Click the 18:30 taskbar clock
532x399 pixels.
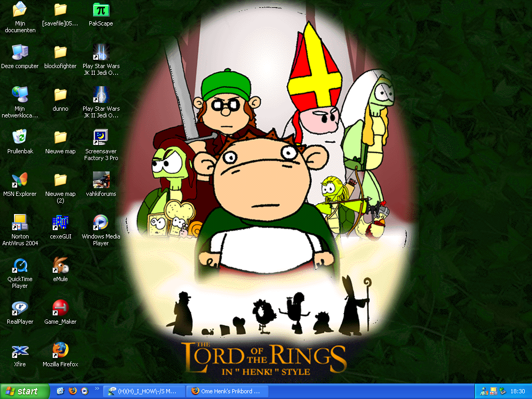[x=518, y=392]
